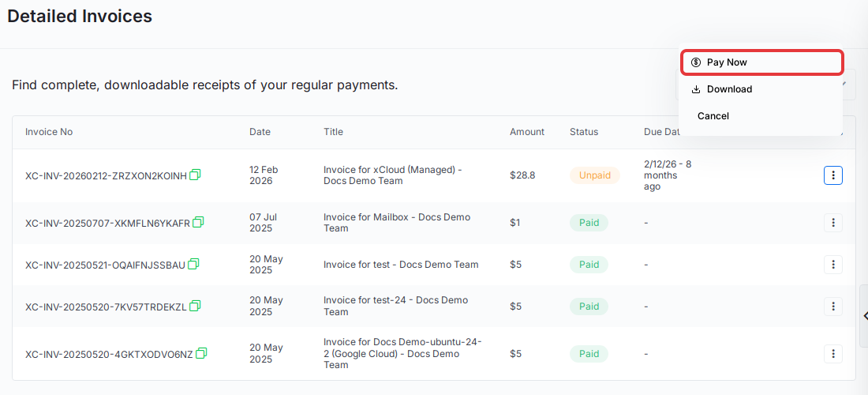The image size is (868, 395).
Task: Copy invoice number XC-INV-20250521-OQAIFNJSSBAU
Action: pyautogui.click(x=193, y=264)
